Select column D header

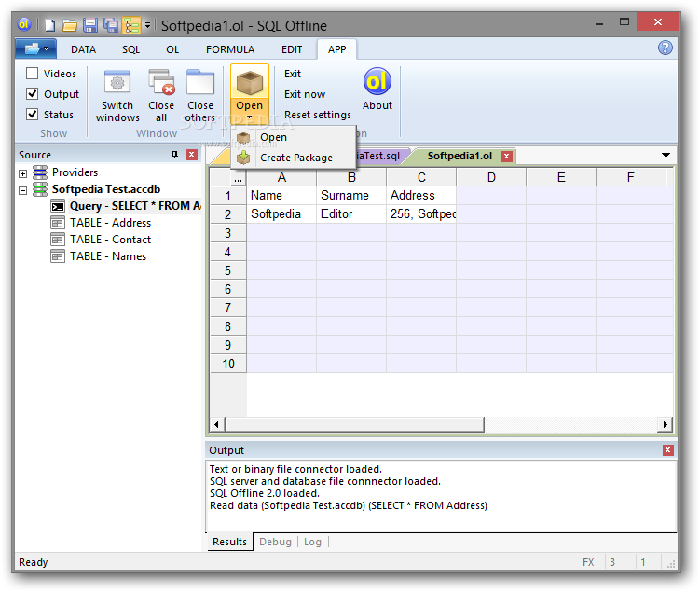(x=491, y=178)
